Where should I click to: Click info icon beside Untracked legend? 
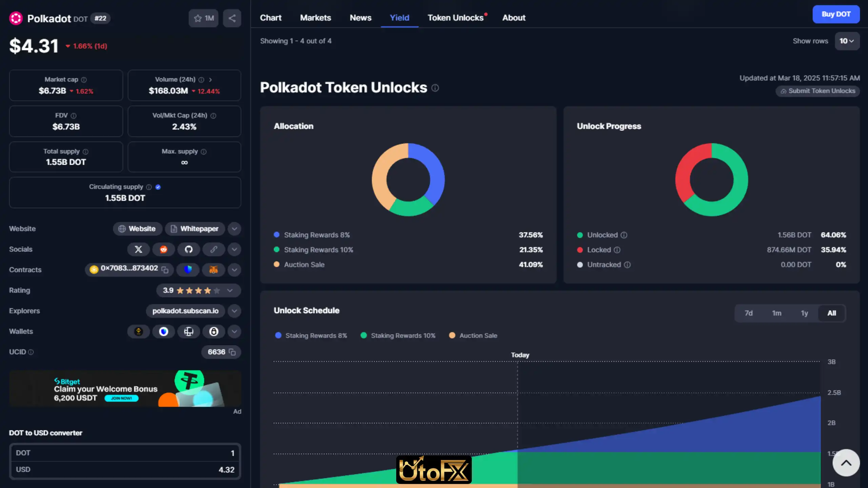pyautogui.click(x=627, y=265)
